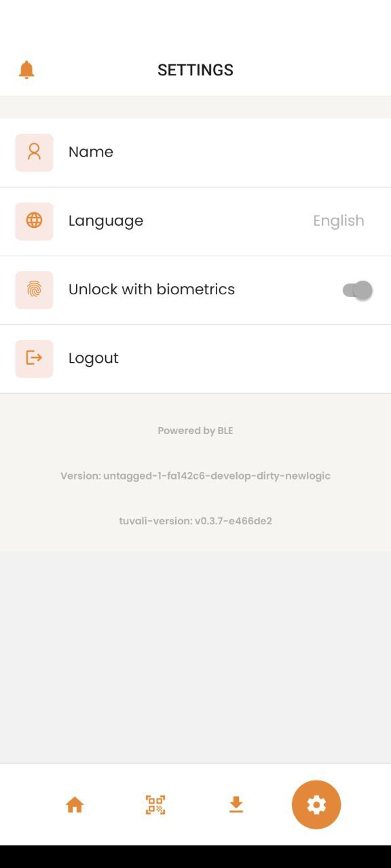This screenshot has height=868, width=391.
Task: Open notifications via the bell icon
Action: [26, 69]
